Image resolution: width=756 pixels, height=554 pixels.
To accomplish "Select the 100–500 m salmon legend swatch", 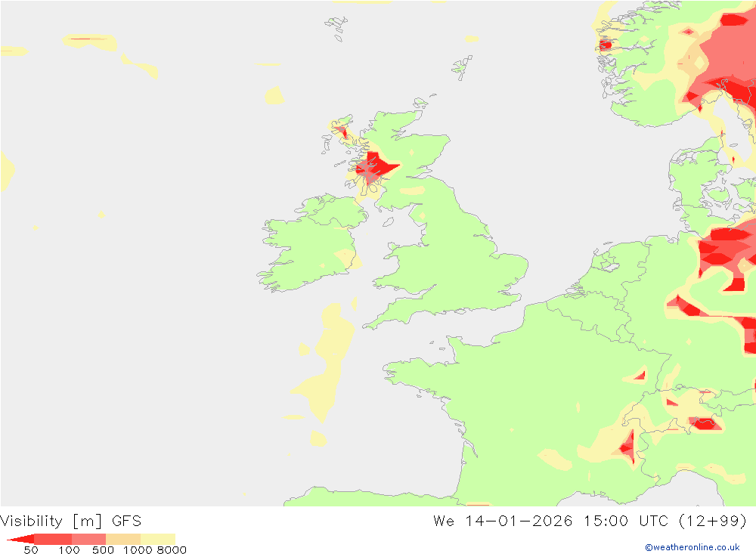I will pos(88,539).
